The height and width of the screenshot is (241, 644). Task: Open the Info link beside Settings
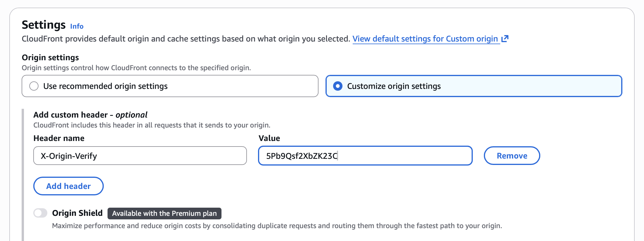77,26
